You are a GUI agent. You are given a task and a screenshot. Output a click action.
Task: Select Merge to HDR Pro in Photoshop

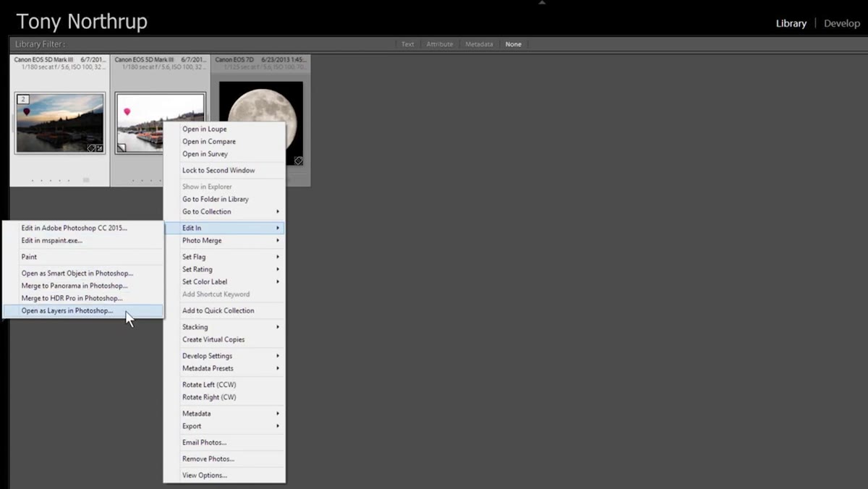pos(82,298)
